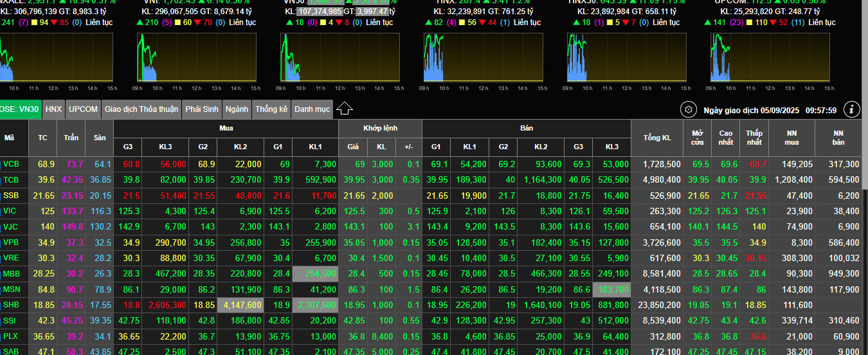Expand the Ngành dropdown menu
Viewport: 868px width, 355px height.
237,109
